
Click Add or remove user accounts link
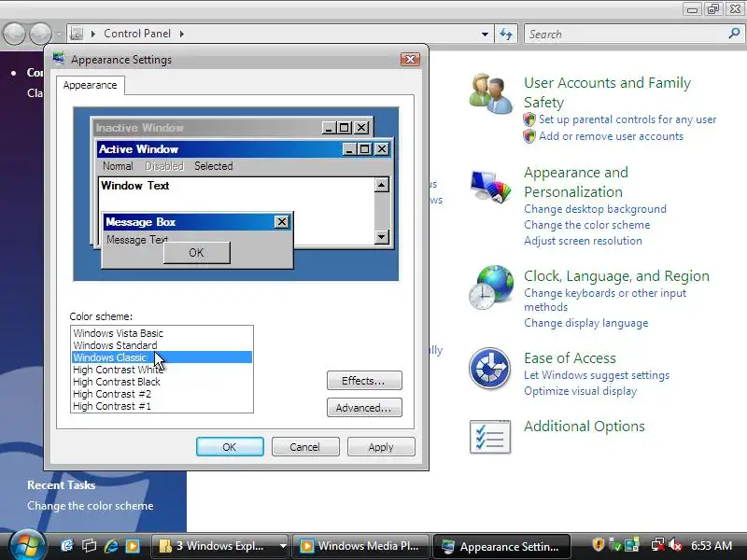pos(611,136)
